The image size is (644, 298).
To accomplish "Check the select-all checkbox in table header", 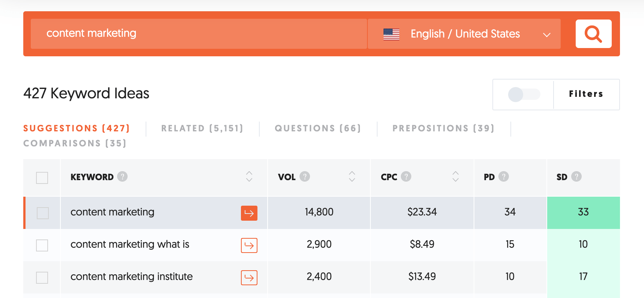I will point(42,178).
